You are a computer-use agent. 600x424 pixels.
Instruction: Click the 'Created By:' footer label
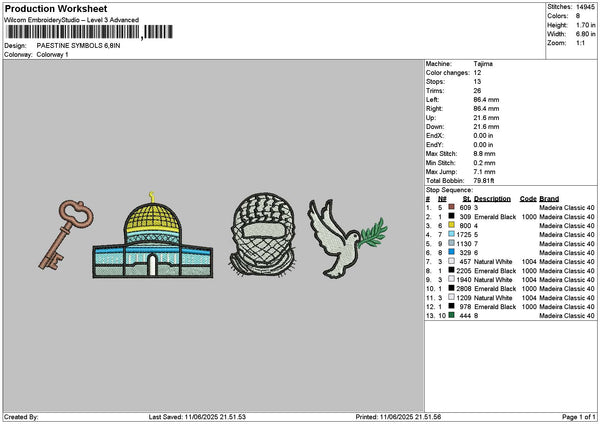click(21, 417)
